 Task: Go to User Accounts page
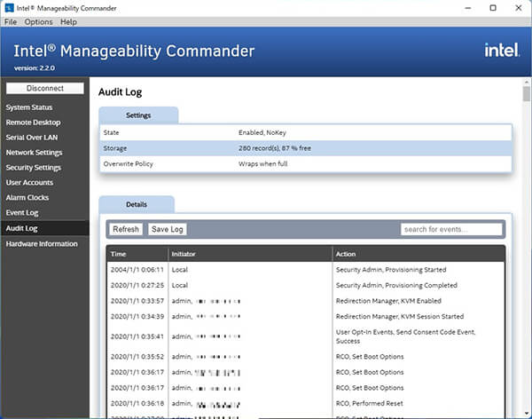tap(29, 183)
